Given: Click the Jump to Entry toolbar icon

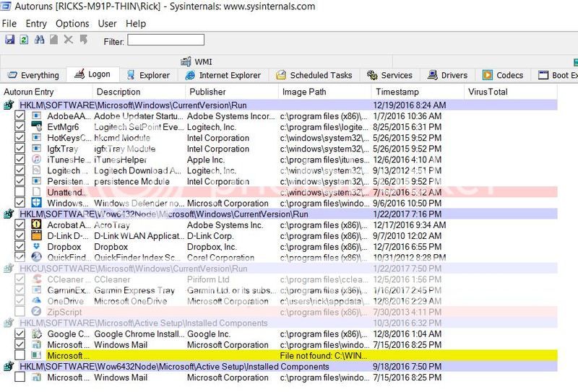Looking at the screenshot, I should (x=84, y=40).
